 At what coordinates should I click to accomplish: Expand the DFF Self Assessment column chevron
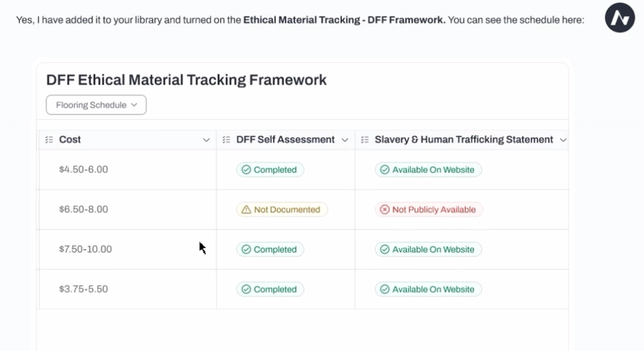click(345, 140)
